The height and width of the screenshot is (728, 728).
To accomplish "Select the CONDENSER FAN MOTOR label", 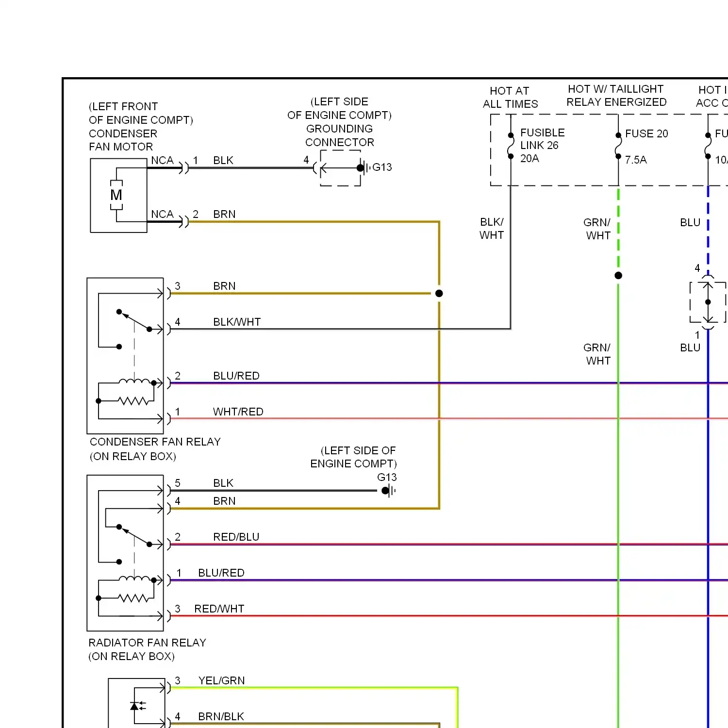I will [x=123, y=140].
